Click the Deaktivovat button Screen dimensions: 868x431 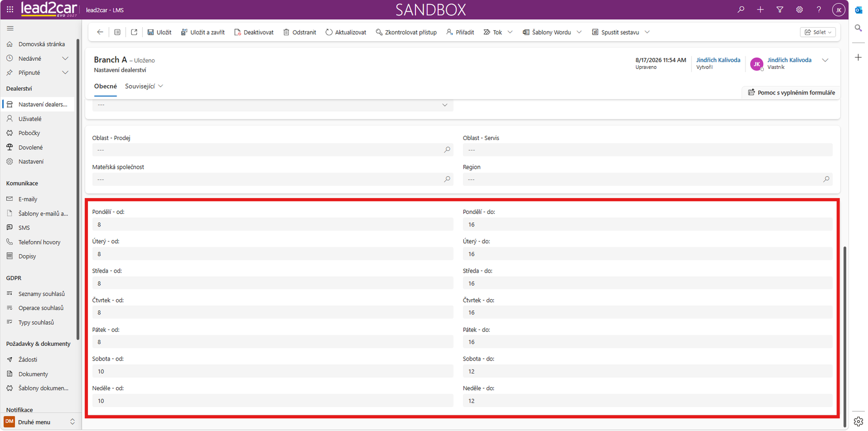point(254,32)
